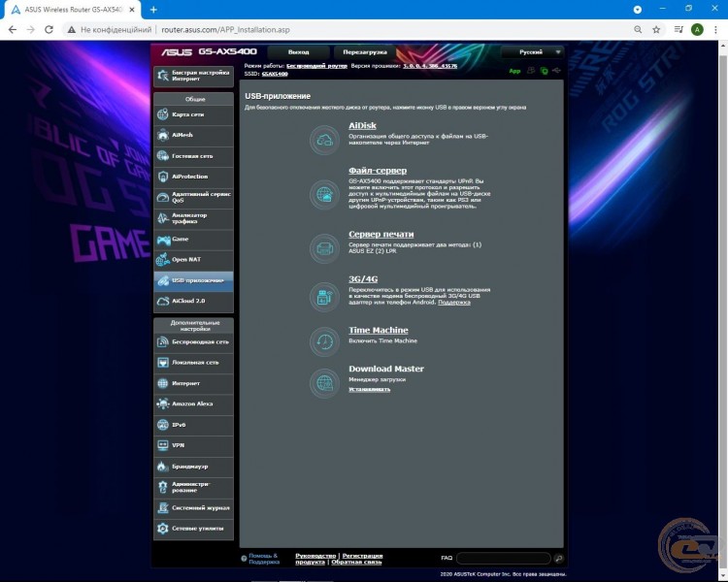This screenshot has width=728, height=582.
Task: Open the 3G/4G heading link
Action: point(363,279)
